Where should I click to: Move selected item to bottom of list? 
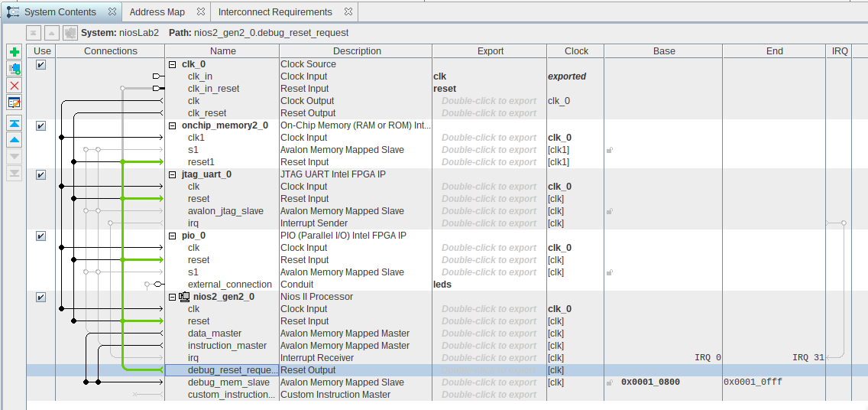(x=15, y=174)
